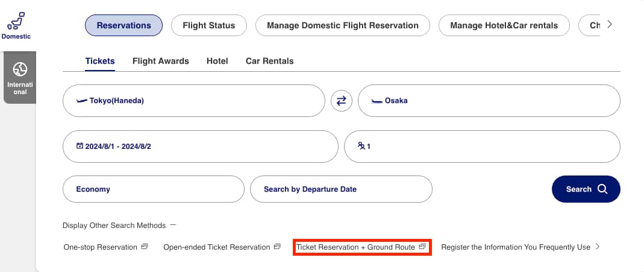Screen dimensions: 644x272
Task: Collapse Display Other Search Methods
Action: pyautogui.click(x=173, y=225)
